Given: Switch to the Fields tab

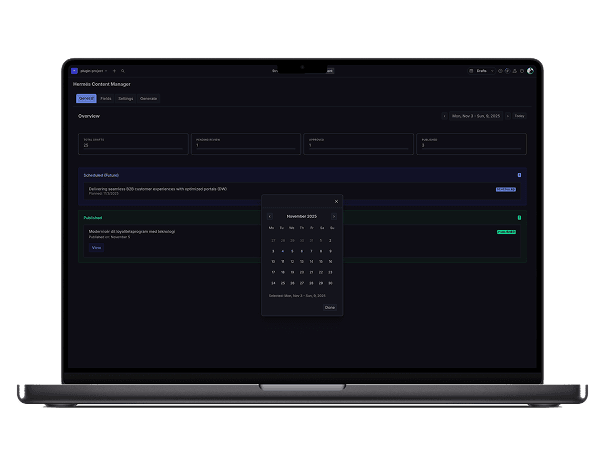Looking at the screenshot, I should click(106, 98).
